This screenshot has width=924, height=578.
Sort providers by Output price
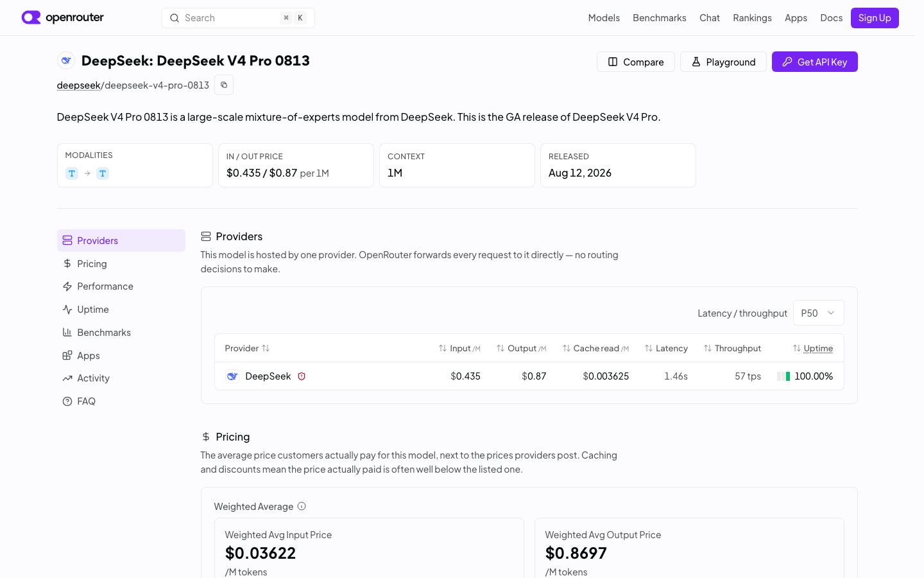tap(521, 348)
